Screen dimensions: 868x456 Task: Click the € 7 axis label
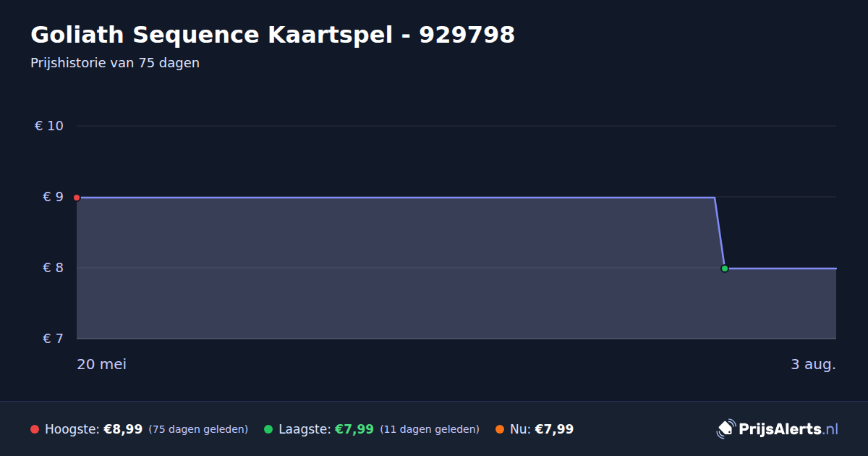[53, 339]
